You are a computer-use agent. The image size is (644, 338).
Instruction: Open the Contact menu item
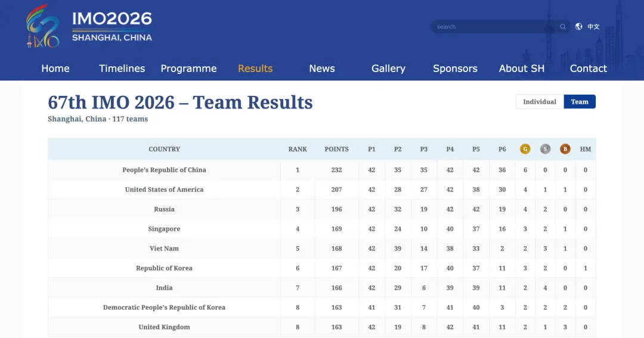click(x=588, y=69)
